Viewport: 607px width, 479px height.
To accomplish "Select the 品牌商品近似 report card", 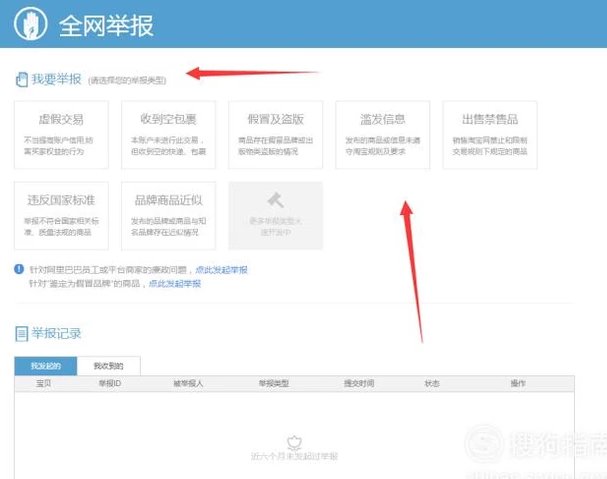I will point(168,216).
